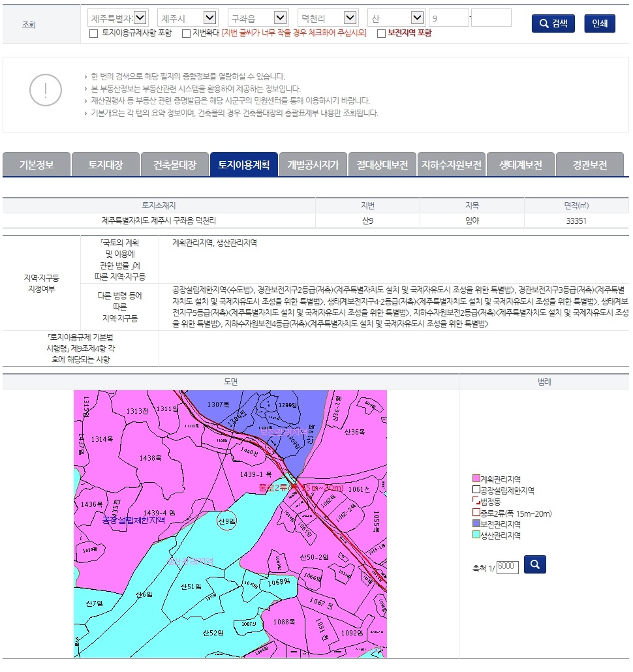Click the blue 검색 search button
The image size is (633, 672).
(553, 23)
